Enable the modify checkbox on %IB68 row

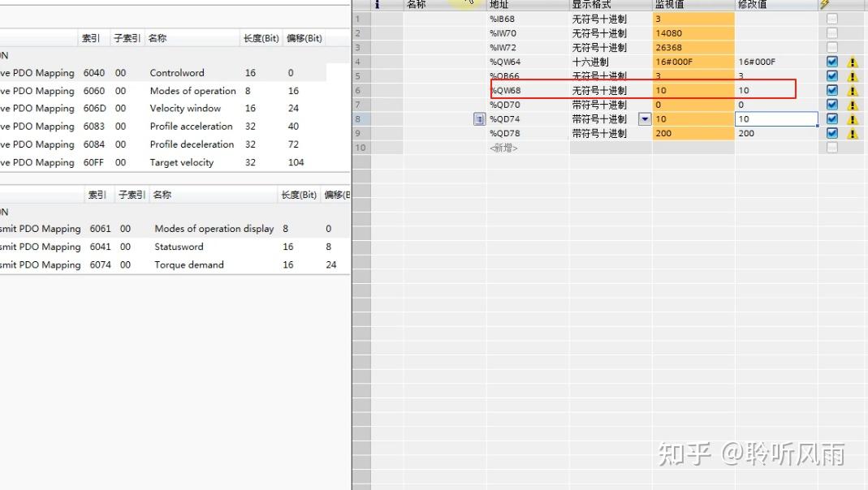pos(831,19)
